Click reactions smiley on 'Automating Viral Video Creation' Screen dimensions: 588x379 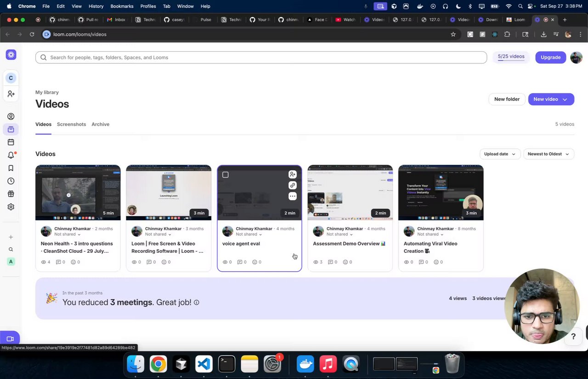[436, 262]
